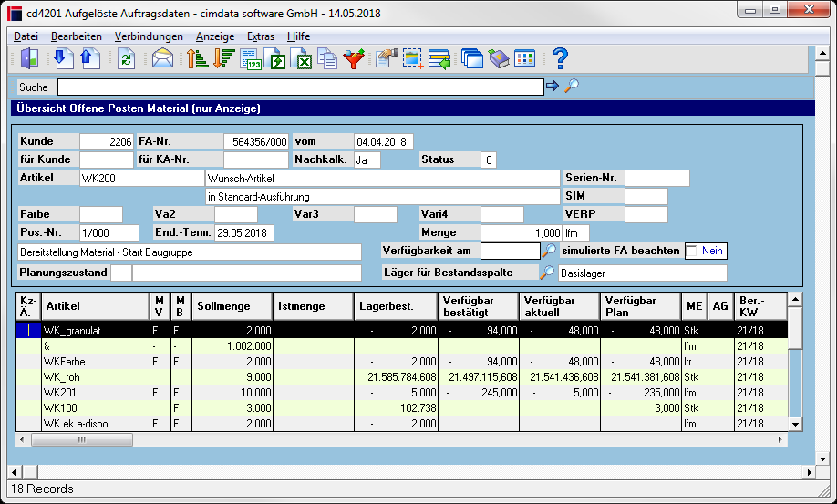This screenshot has height=504, width=837.
Task: Export to Excel using toolbar icon
Action: (302, 58)
